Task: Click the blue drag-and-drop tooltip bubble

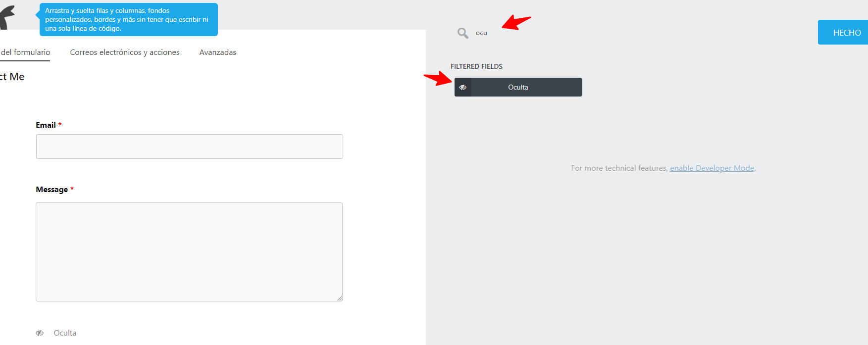Action: (129, 19)
